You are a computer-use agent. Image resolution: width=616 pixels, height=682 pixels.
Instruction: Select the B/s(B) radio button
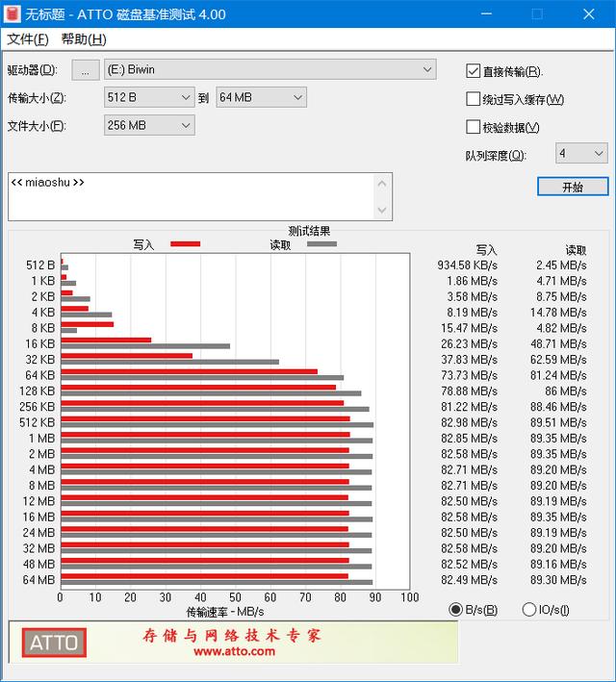[455, 609]
